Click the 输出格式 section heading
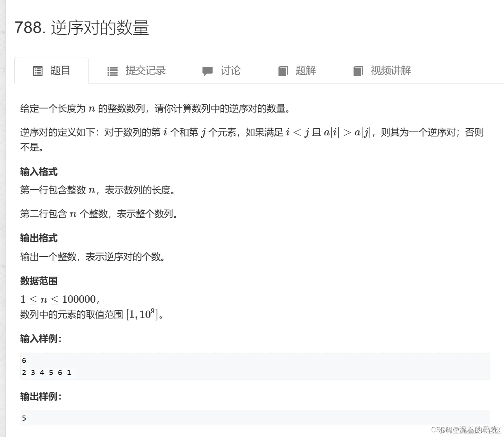Viewport: 504px width, 437px height. tap(39, 238)
